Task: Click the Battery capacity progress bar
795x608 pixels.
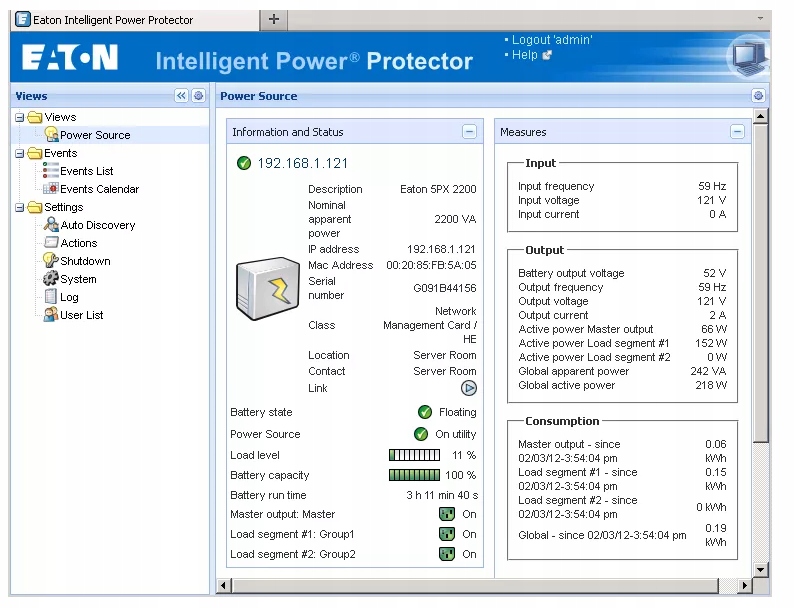Action: [x=414, y=475]
